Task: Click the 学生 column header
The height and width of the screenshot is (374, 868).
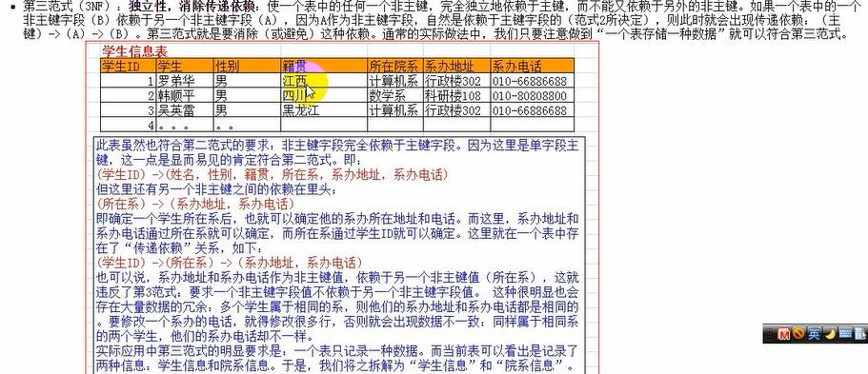Action: pos(186,67)
